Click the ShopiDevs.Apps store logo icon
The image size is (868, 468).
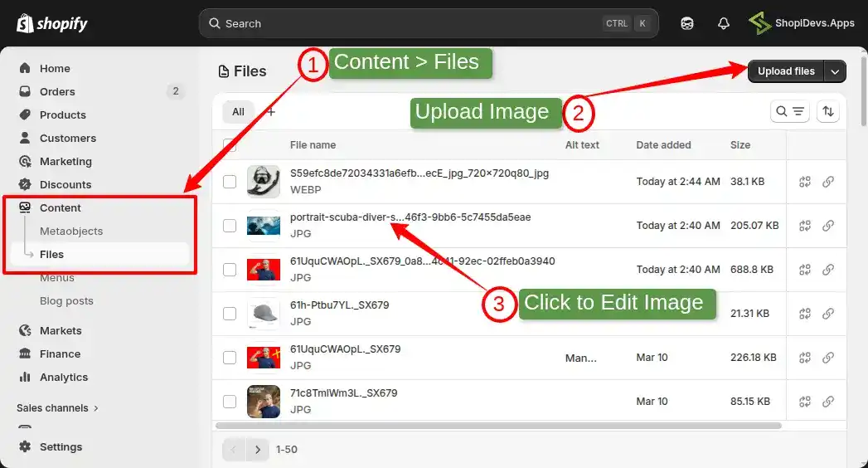pos(759,23)
